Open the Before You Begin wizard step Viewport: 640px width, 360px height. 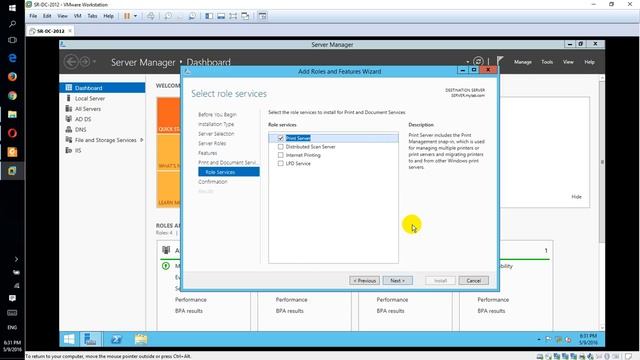tap(217, 115)
